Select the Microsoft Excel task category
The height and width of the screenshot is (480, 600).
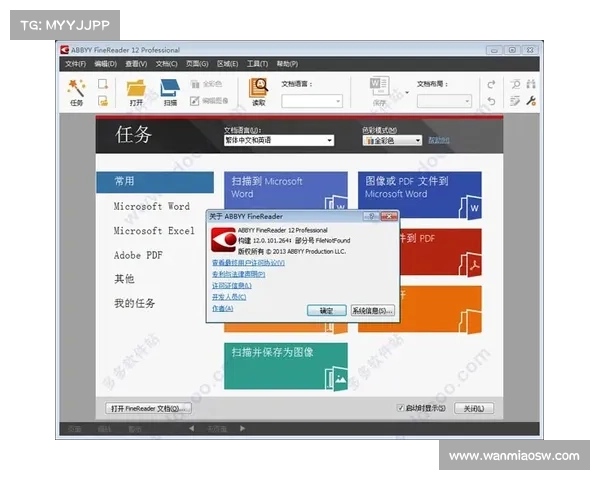point(153,231)
